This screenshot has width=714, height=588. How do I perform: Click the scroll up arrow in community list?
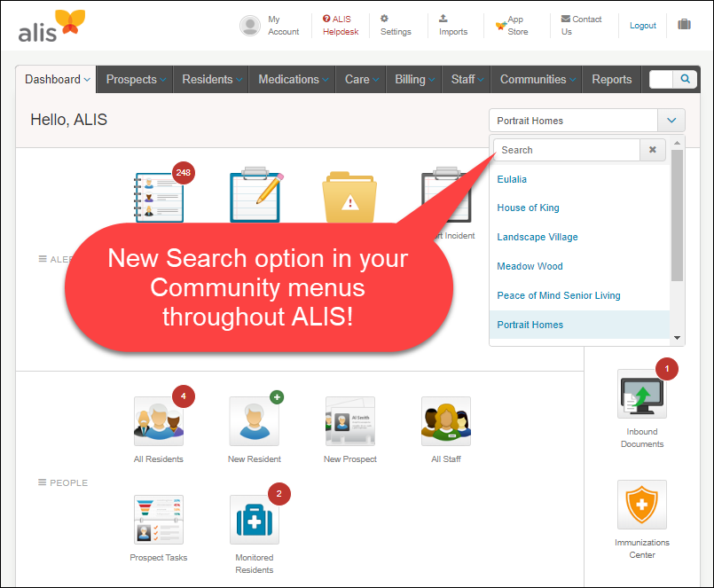click(677, 143)
